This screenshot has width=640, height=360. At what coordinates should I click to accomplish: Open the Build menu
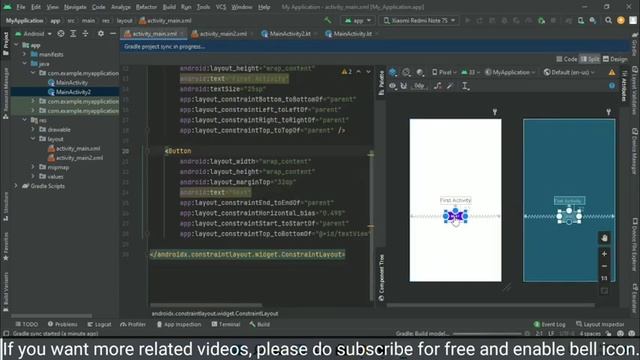pos(169,7)
